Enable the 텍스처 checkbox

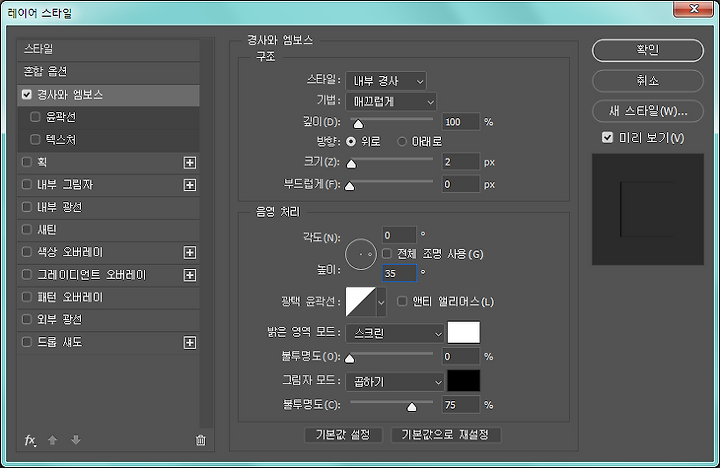35,139
